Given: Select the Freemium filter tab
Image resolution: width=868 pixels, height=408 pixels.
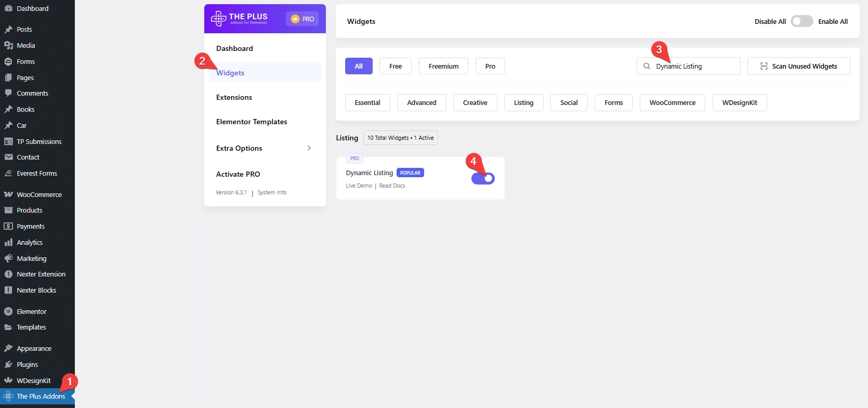Looking at the screenshot, I should pyautogui.click(x=443, y=66).
